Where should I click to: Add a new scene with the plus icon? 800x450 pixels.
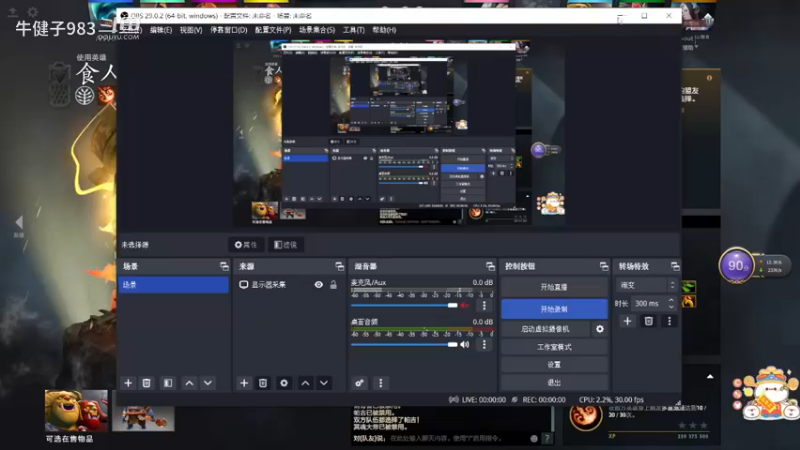[x=128, y=383]
